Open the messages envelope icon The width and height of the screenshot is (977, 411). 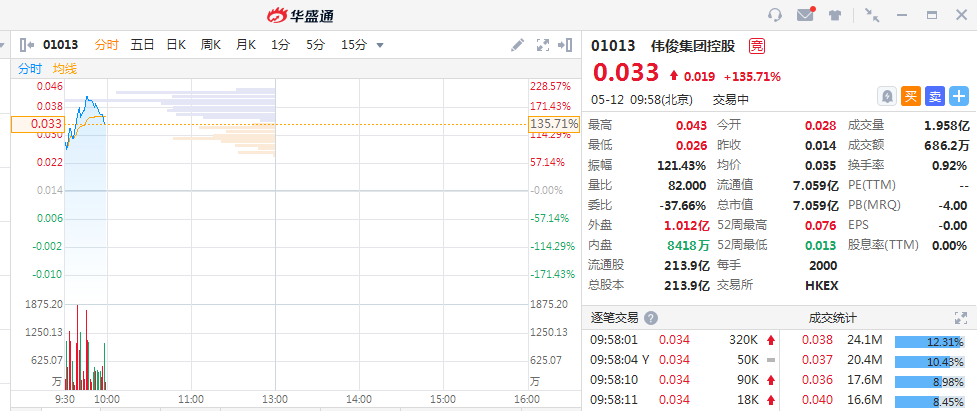[805, 15]
